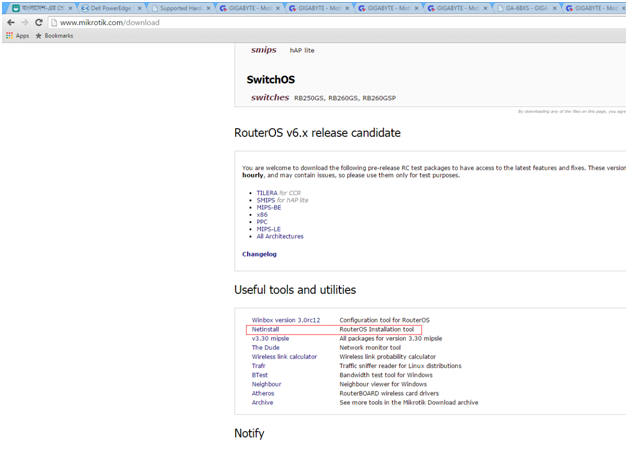Image resolution: width=628 pixels, height=449 pixels.
Task: Click the hAP lite text beside smips
Action: 302,50
